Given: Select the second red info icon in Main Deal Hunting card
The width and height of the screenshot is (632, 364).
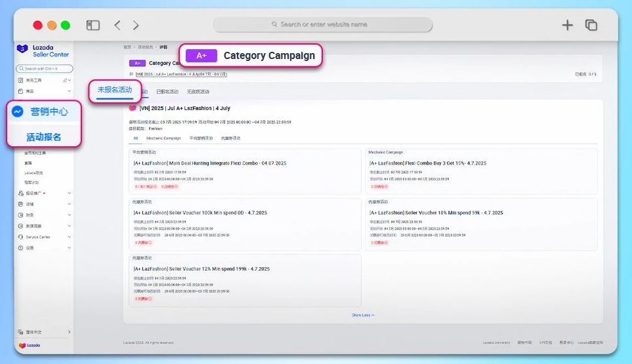Looking at the screenshot, I should [176, 187].
